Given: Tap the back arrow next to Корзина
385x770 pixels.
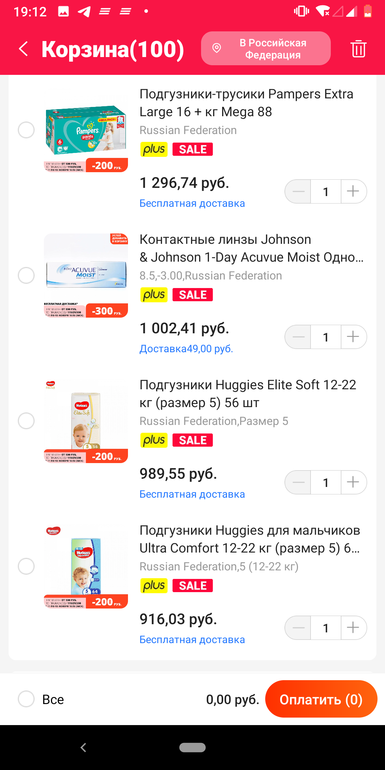Looking at the screenshot, I should [23, 49].
